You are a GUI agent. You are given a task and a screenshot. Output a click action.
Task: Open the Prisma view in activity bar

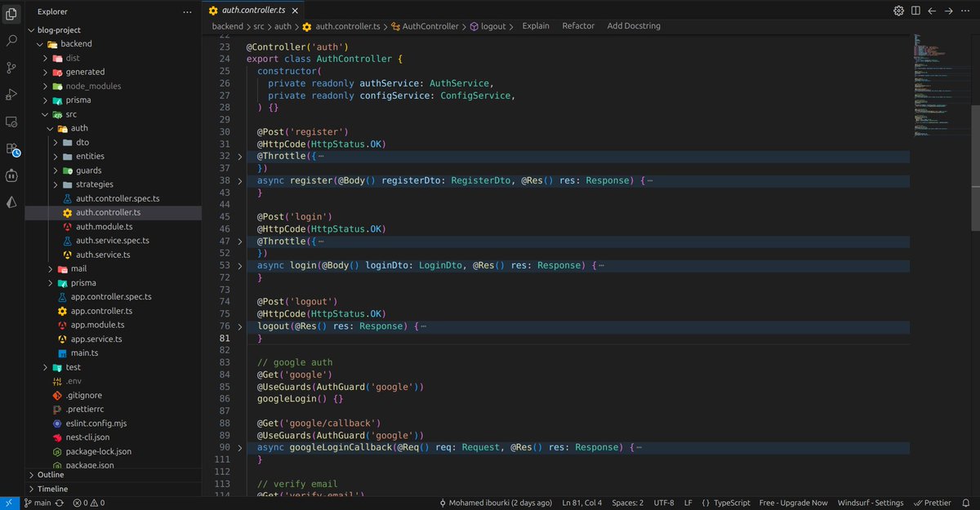click(x=11, y=202)
